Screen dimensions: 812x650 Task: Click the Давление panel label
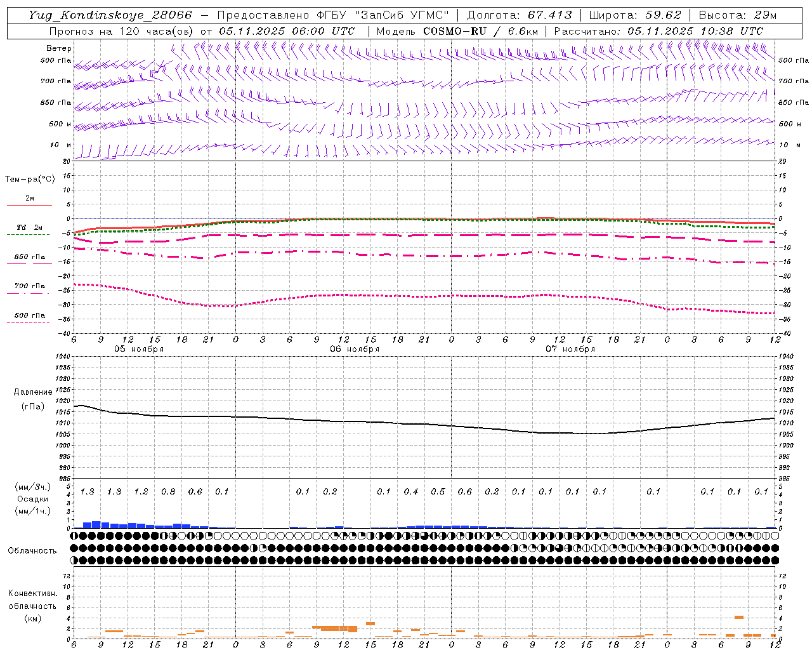(33, 392)
